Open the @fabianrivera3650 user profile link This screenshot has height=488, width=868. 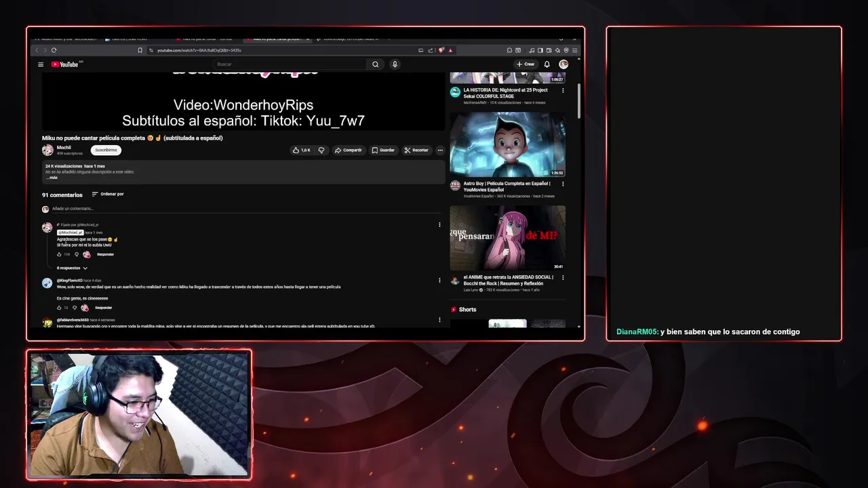(73, 320)
